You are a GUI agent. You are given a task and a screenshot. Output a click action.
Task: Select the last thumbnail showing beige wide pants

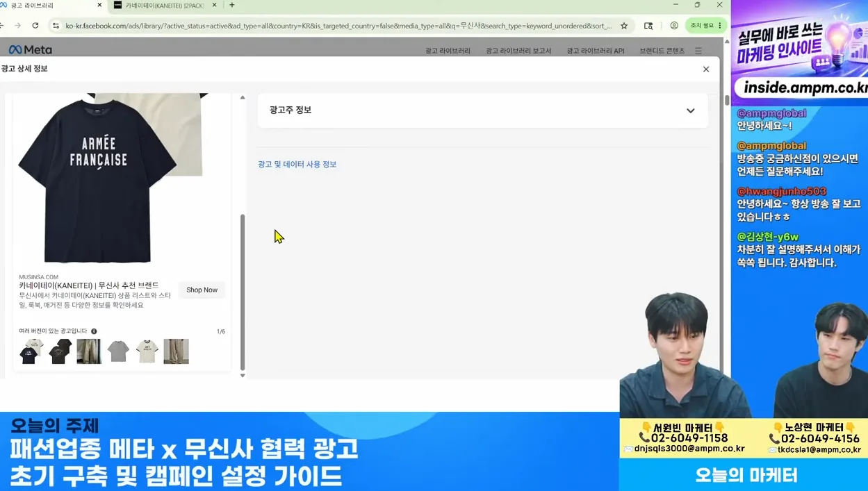coord(176,351)
